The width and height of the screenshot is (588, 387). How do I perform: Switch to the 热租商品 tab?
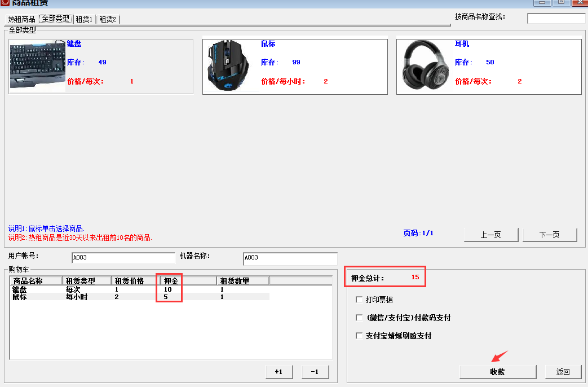click(x=21, y=19)
